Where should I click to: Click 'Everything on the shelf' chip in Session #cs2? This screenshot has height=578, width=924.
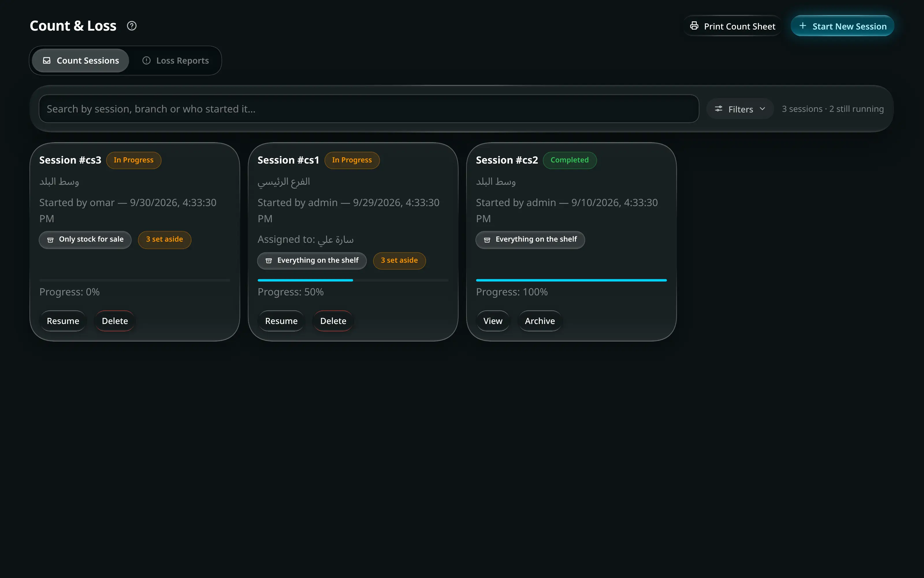pyautogui.click(x=530, y=240)
